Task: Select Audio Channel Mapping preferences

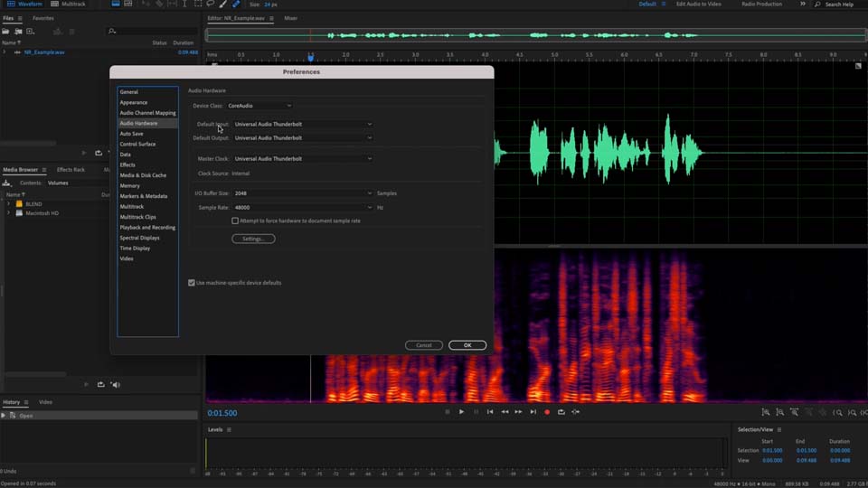Action: [x=147, y=113]
